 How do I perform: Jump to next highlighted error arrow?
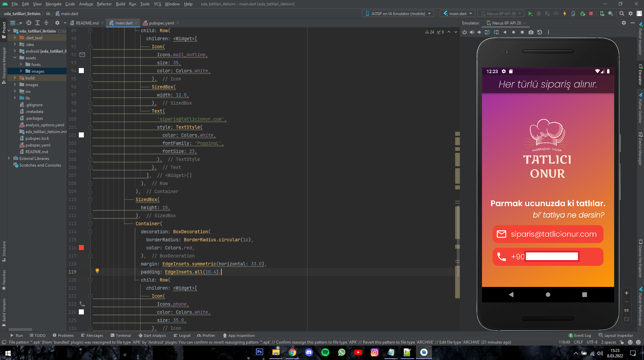(x=456, y=32)
